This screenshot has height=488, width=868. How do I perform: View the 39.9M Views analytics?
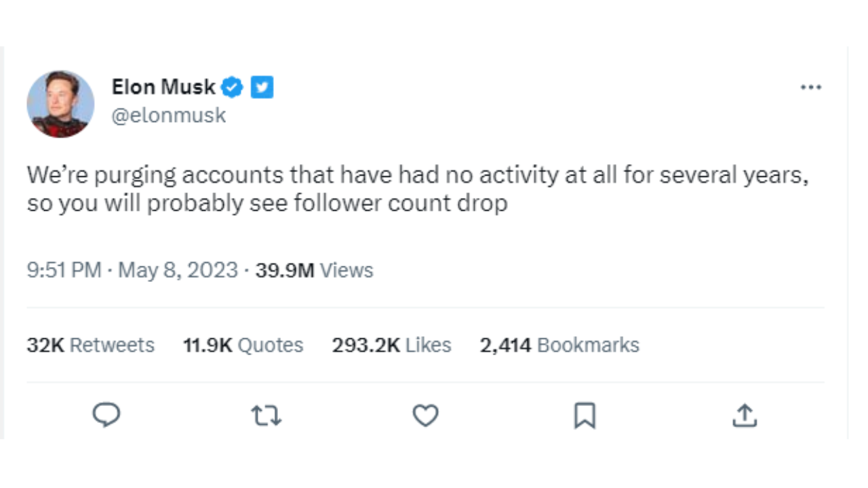click(314, 270)
